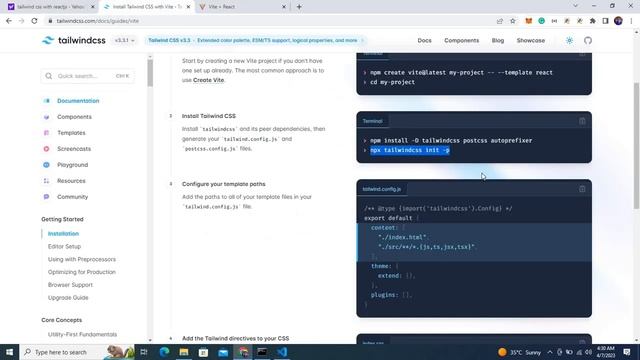Go forward in browser history

pos(21,21)
